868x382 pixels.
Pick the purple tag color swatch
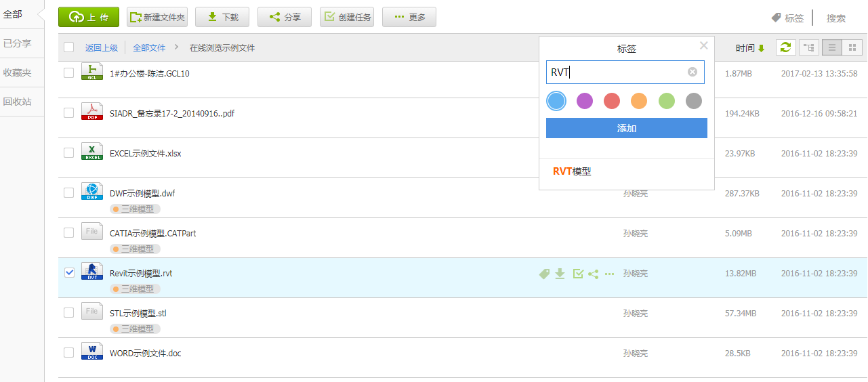584,101
